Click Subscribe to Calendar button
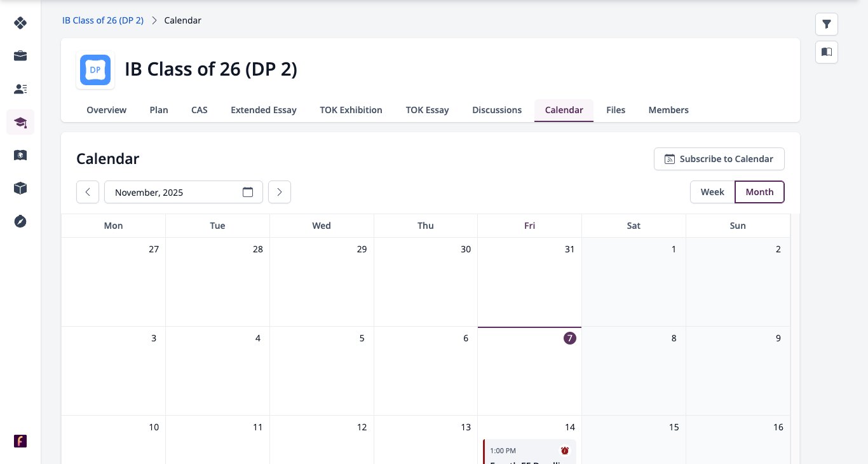Image resolution: width=868 pixels, height=464 pixels. pyautogui.click(x=719, y=159)
